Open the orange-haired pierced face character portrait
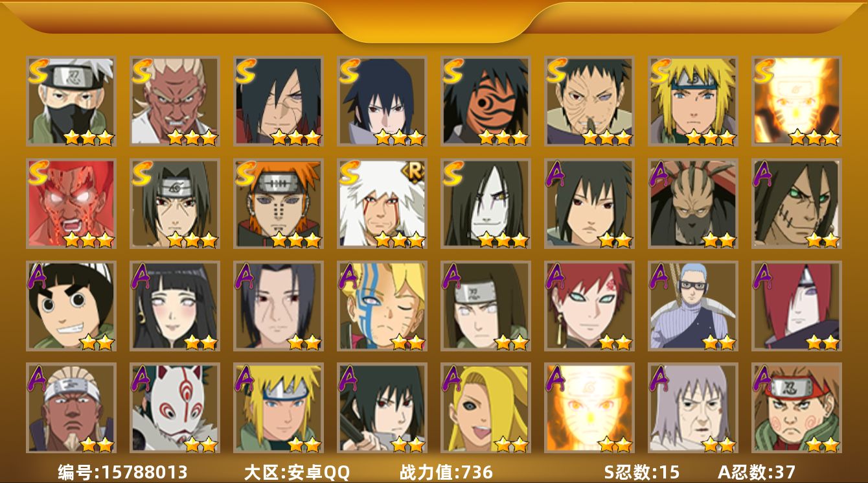This screenshot has height=483, width=868. tap(279, 204)
